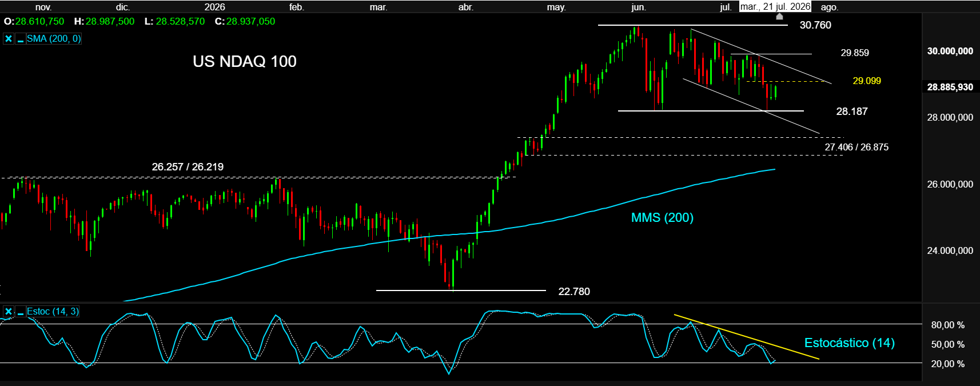Viewport: 980px width, 386px height.
Task: Click the Close value 28.937,050
Action: [x=250, y=21]
